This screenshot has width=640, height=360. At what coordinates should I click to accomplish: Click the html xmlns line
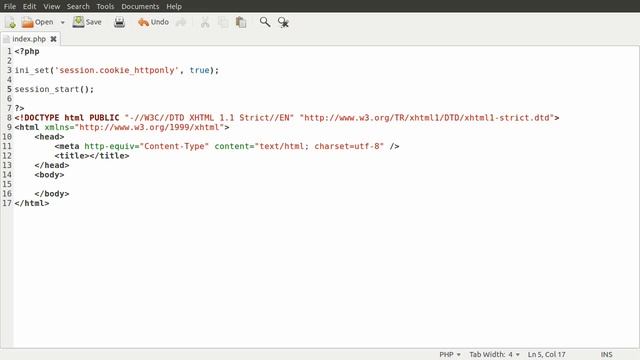122,127
